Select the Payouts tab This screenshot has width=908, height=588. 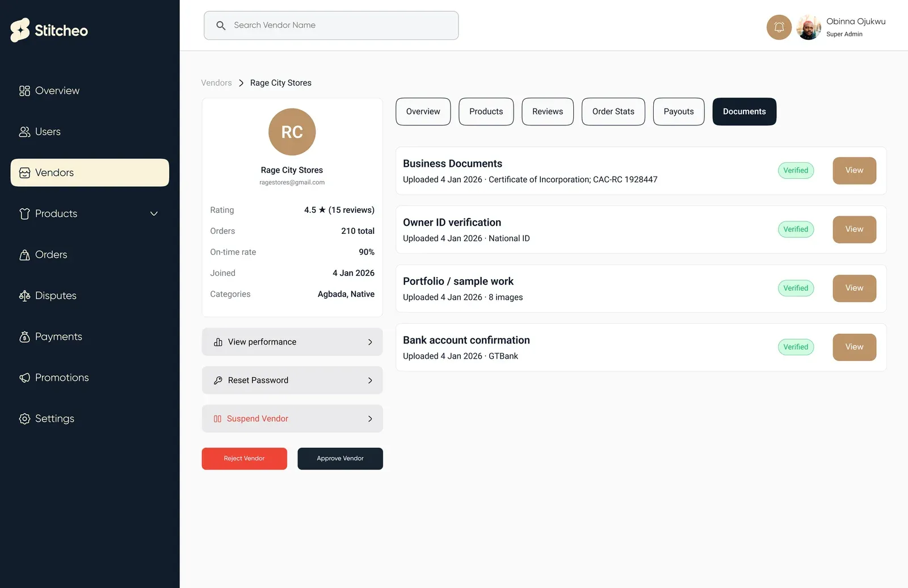click(x=679, y=112)
